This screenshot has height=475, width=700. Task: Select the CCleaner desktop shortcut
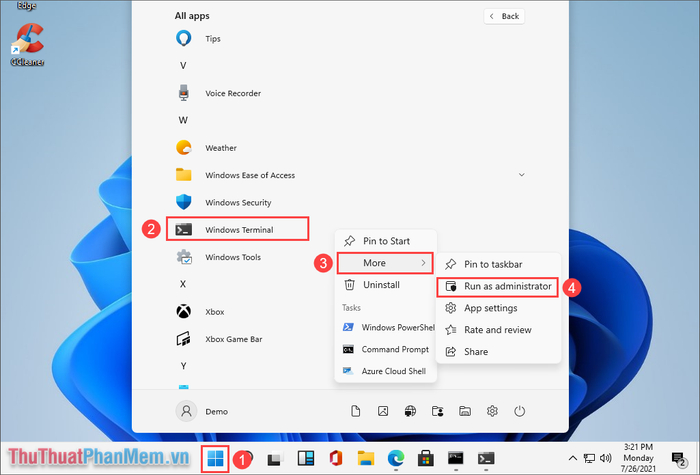(x=28, y=45)
